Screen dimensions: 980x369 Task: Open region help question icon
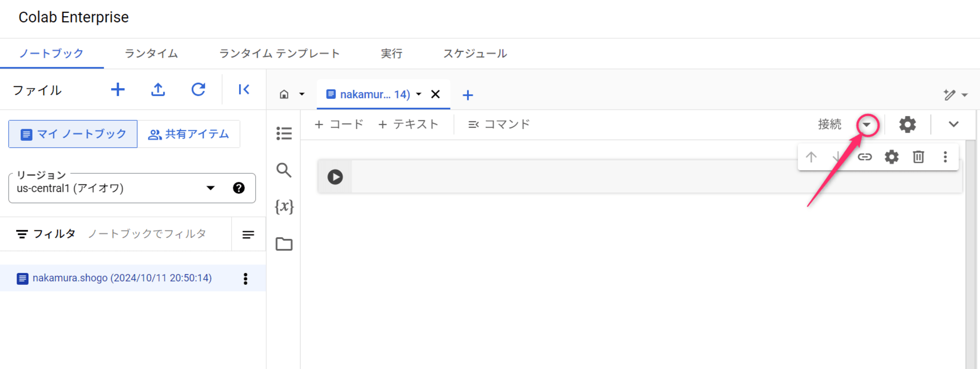(239, 188)
